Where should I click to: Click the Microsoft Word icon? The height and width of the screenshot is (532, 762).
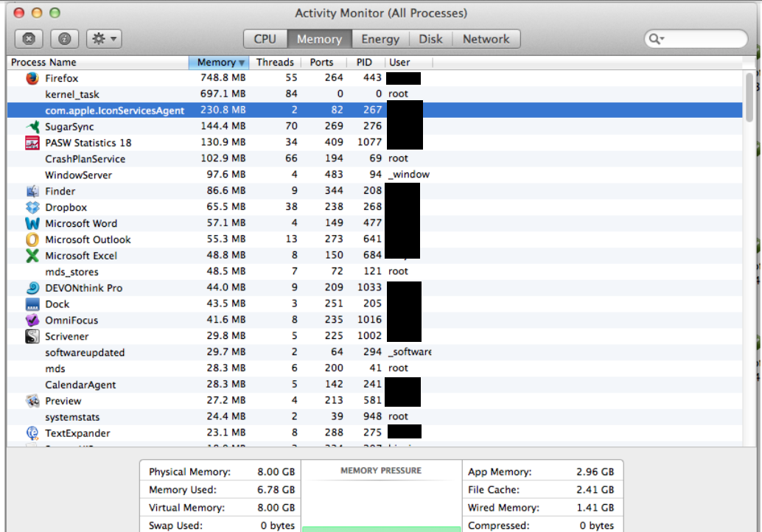(32, 223)
